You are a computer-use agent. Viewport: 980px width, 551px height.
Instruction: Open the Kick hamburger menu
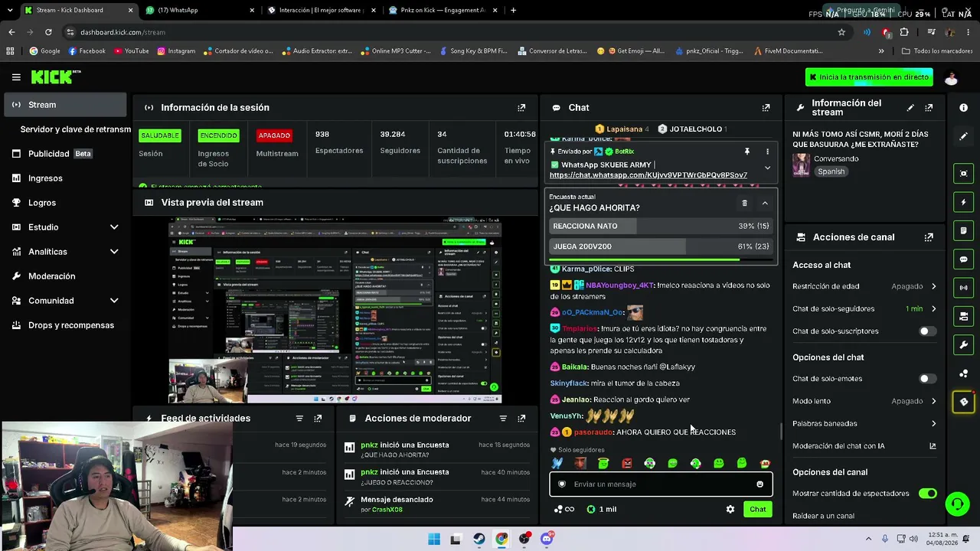click(x=16, y=77)
